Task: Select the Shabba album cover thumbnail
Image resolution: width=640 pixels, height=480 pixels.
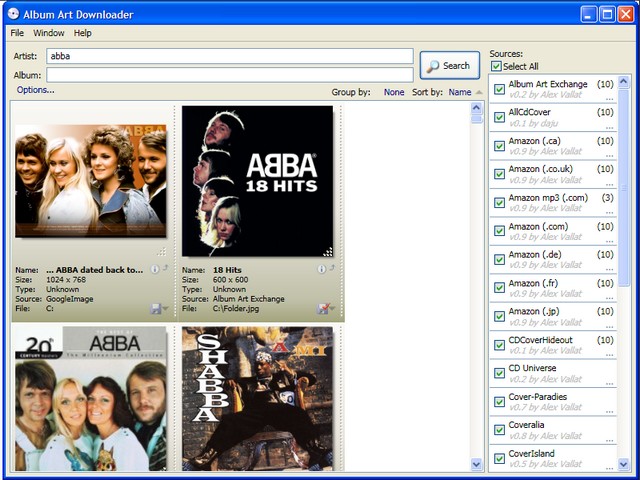Action: 258,399
